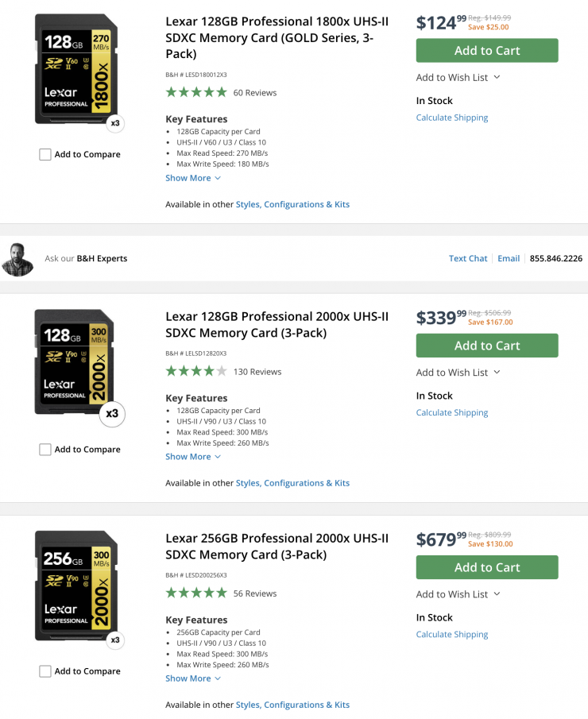Click star rating of 256GB 2000x card
Viewport: 588px width, 719px height.
[196, 593]
